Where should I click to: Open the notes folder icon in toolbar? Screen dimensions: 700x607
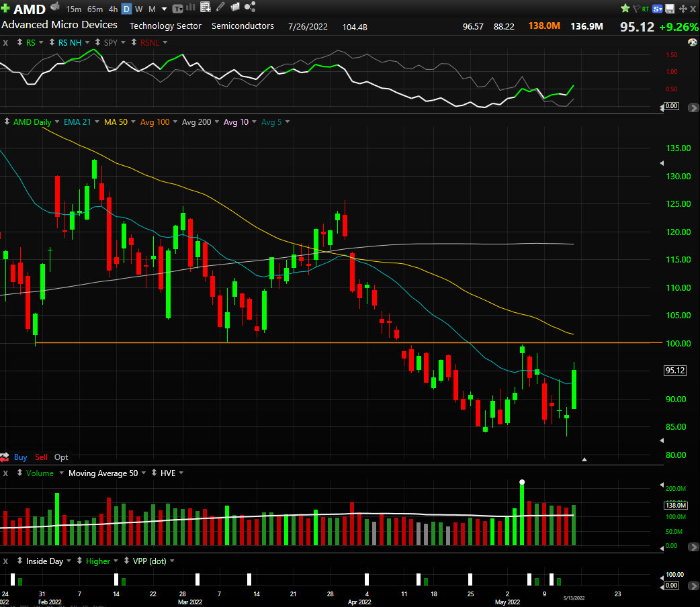click(235, 7)
